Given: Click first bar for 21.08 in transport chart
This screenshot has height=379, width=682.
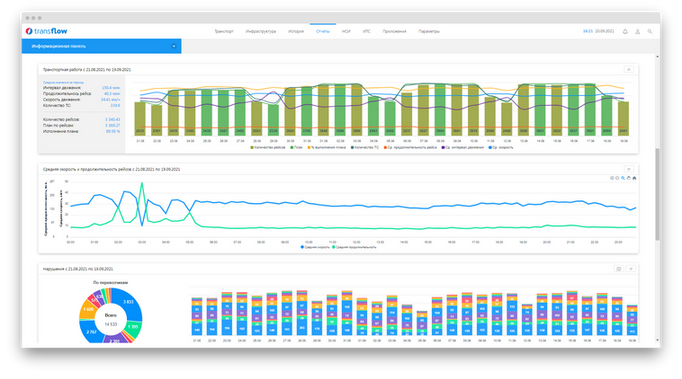Looking at the screenshot, I should coord(140,119).
